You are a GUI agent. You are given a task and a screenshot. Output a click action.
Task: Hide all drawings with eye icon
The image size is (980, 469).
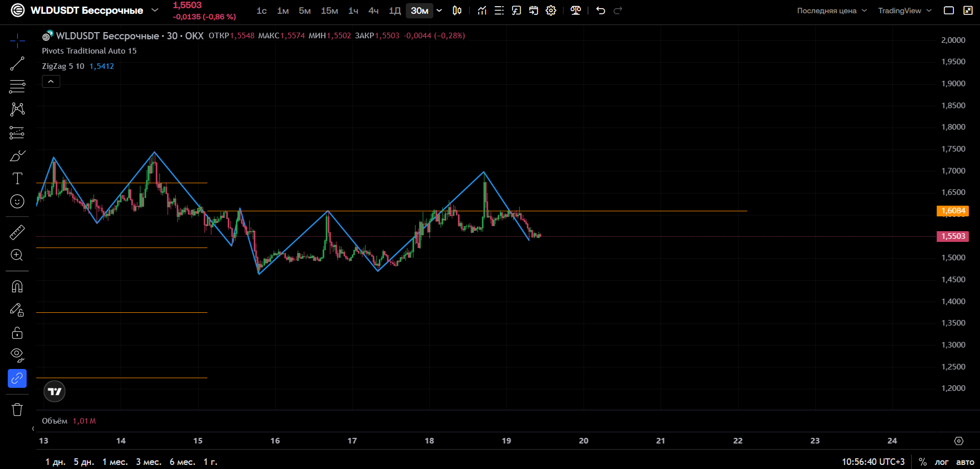(17, 355)
